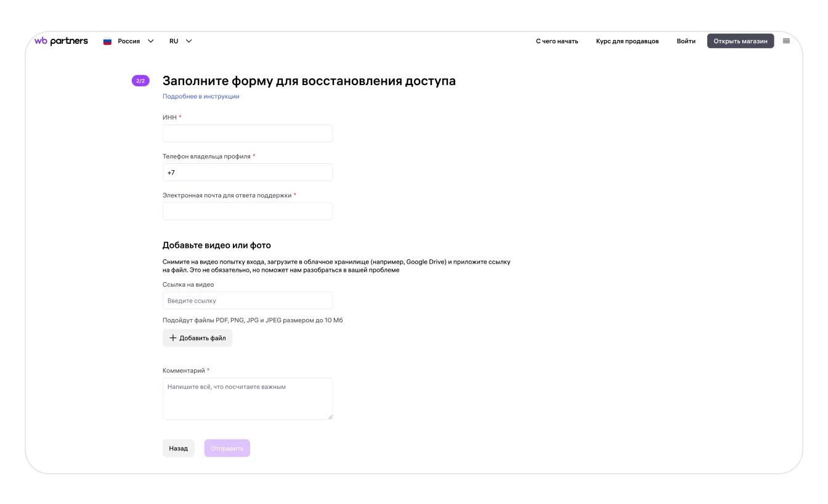Click the Войти link
Image resolution: width=828 pixels, height=504 pixels.
pyautogui.click(x=686, y=41)
